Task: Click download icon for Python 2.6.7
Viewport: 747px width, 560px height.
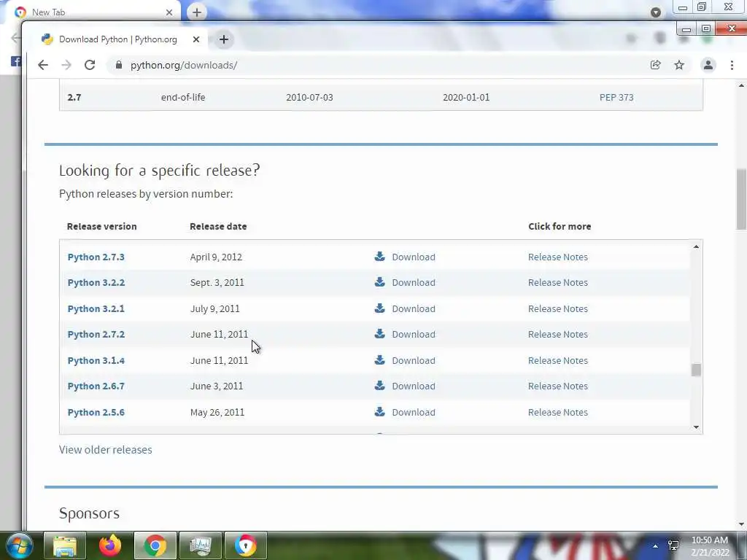Action: point(379,385)
